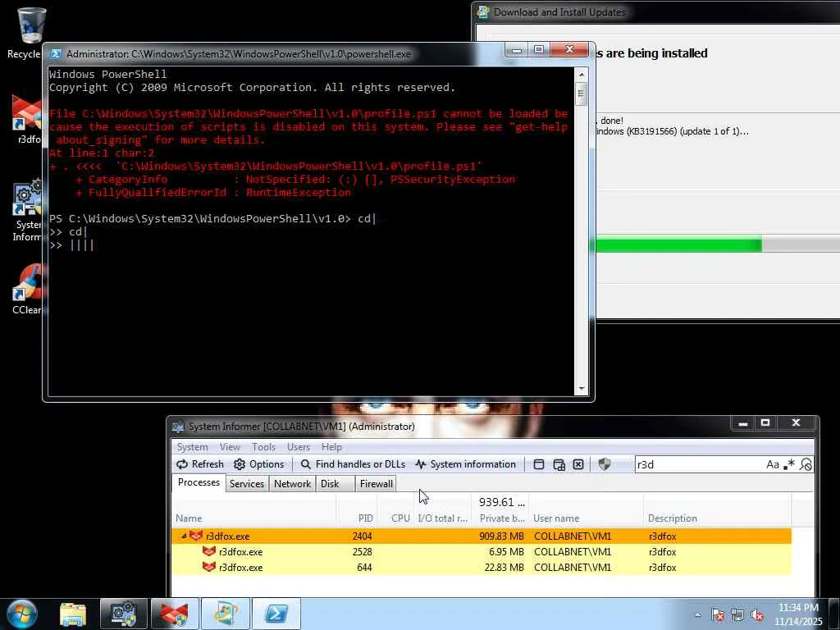Open Action Center flag tray icon

click(x=717, y=614)
